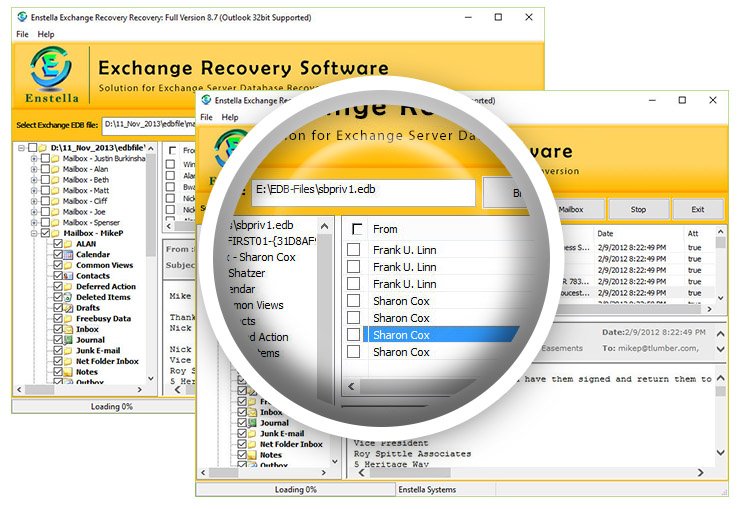739x509 pixels.
Task: Click the Notes icon in the back window's tree
Action: click(x=68, y=372)
